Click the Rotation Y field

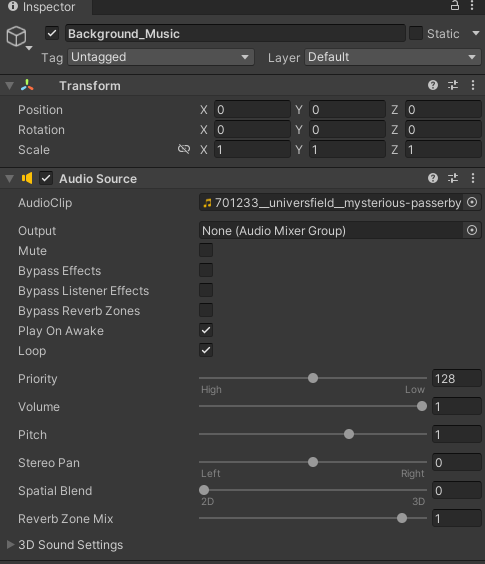point(347,129)
